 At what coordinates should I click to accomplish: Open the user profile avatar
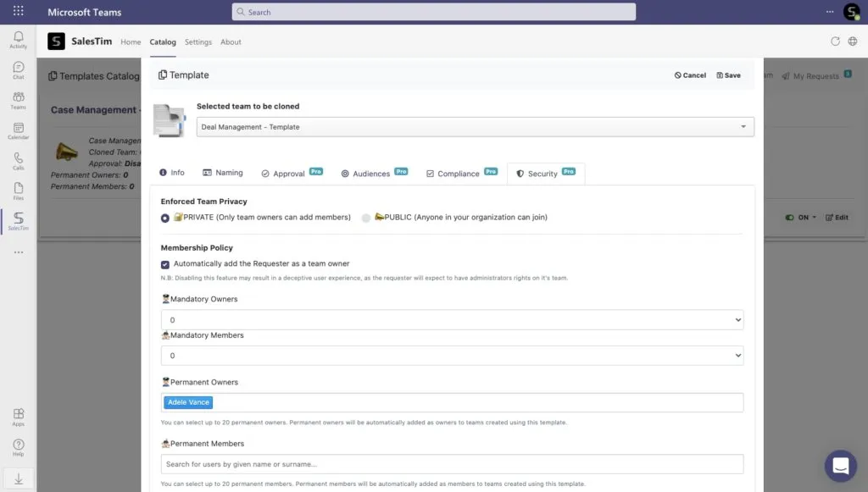tap(851, 12)
